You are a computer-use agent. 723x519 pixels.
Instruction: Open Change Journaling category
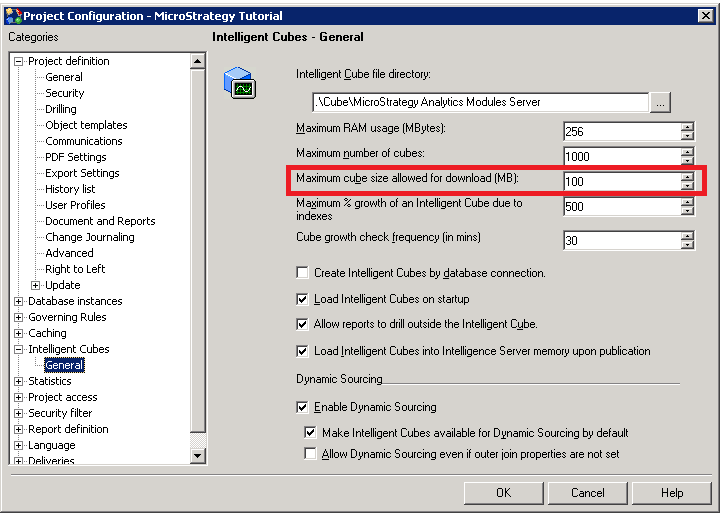90,237
